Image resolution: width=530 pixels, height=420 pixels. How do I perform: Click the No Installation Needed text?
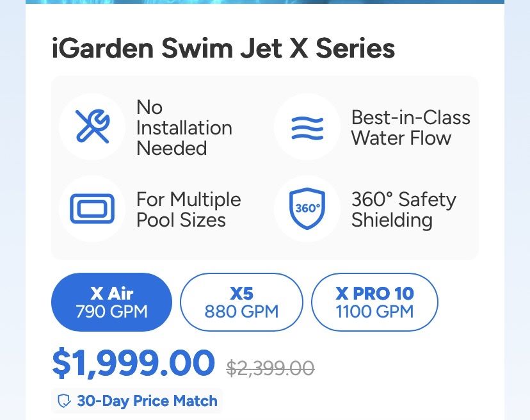coord(184,128)
